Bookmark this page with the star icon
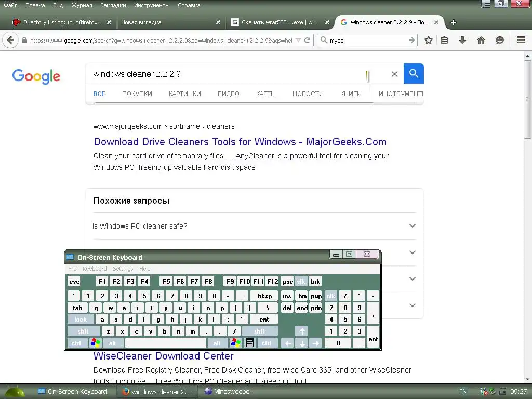 [429, 40]
